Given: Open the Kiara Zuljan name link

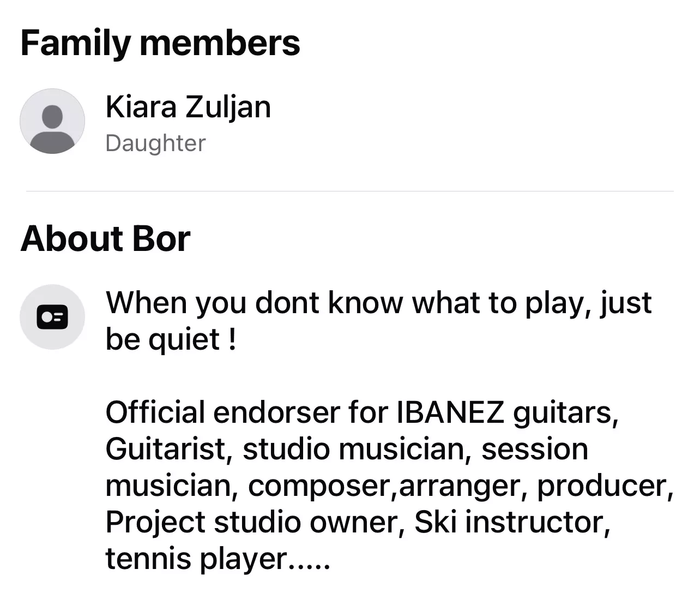Looking at the screenshot, I should click(x=188, y=106).
